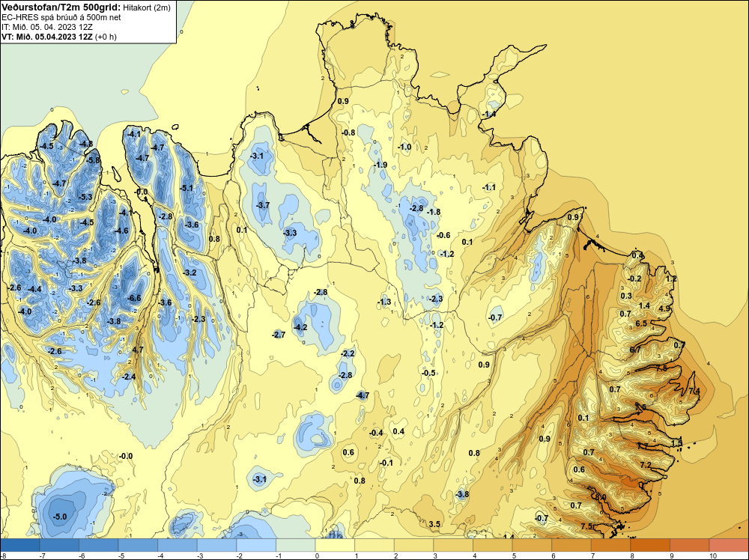The height and width of the screenshot is (560, 749).
Task: Click the '-2.2' temperature value
Action: pos(348,353)
